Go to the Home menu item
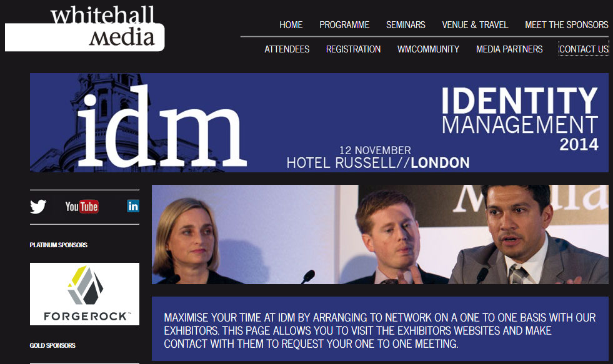613x364 pixels. pos(291,25)
